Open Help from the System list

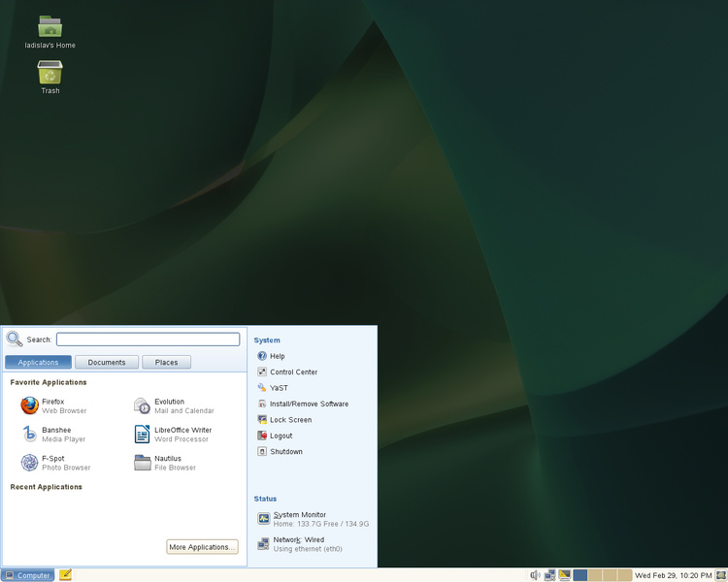point(271,356)
